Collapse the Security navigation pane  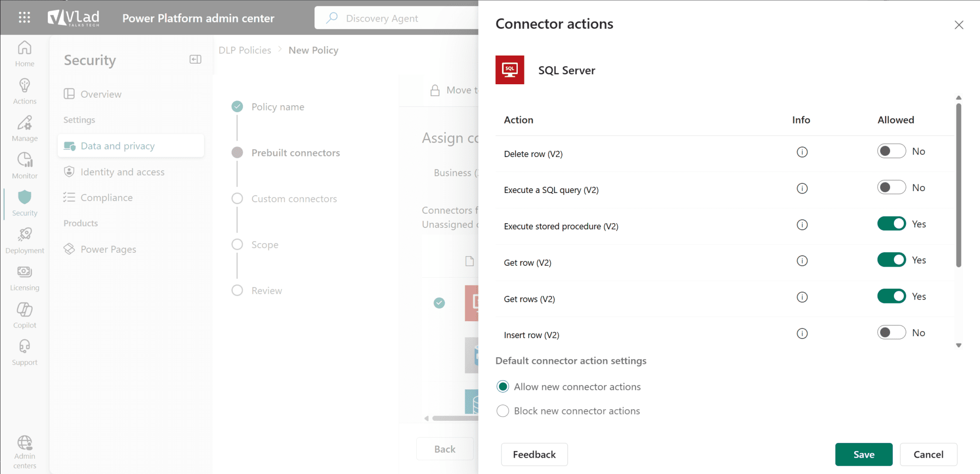(x=195, y=59)
